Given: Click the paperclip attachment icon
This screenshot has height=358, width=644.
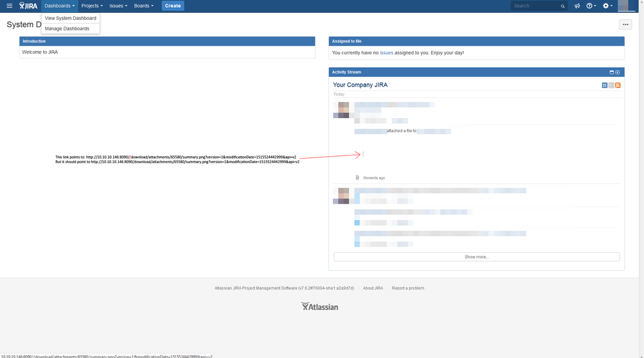Looking at the screenshot, I should pyautogui.click(x=357, y=178).
